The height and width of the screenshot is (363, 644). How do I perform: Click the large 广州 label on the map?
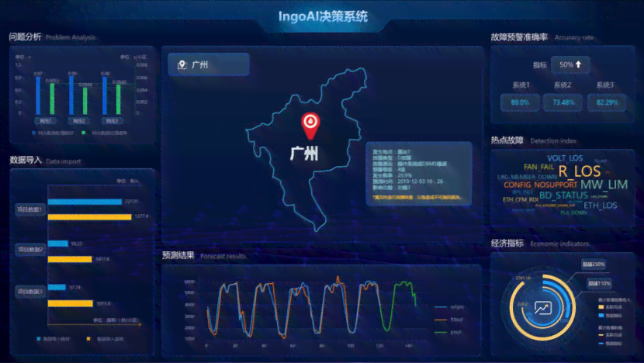(304, 154)
